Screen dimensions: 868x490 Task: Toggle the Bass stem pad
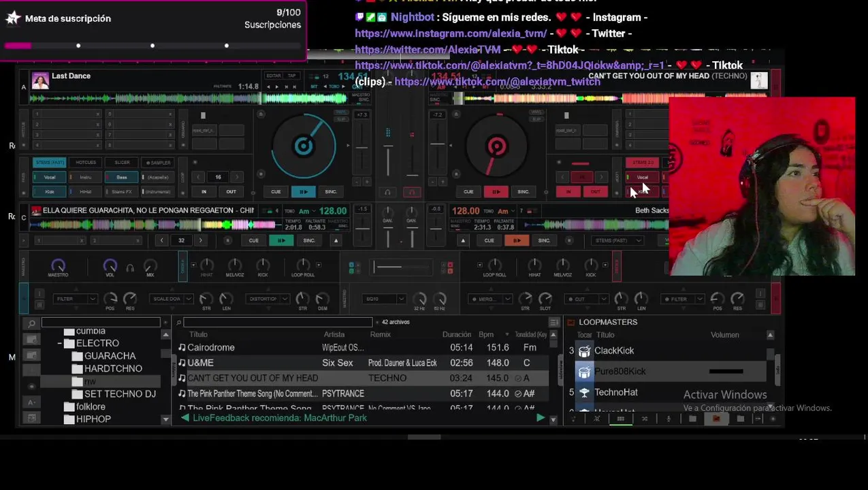pos(122,178)
